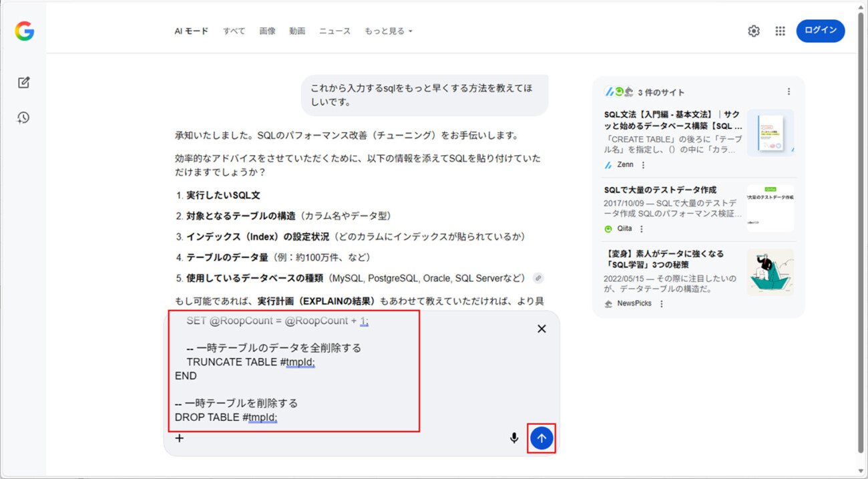Click the microphone voice input icon
This screenshot has height=479, width=868.
514,438
